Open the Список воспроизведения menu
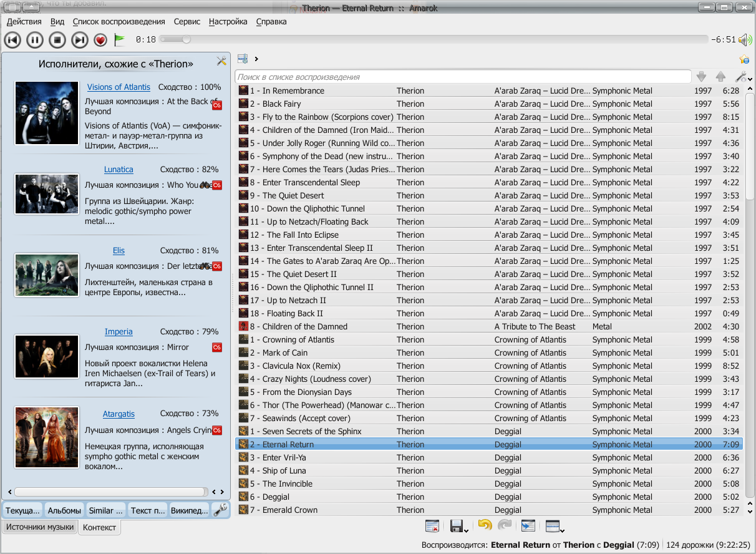756x554 pixels. pyautogui.click(x=119, y=21)
